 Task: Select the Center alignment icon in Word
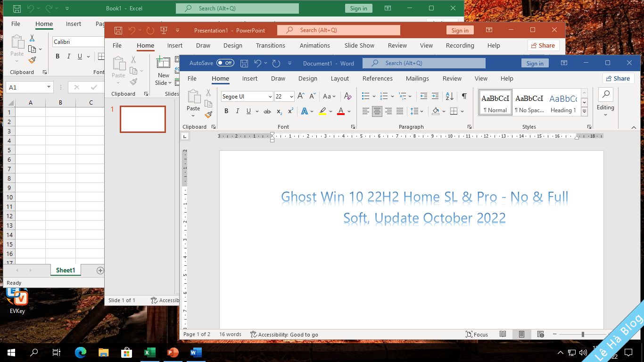tap(377, 111)
